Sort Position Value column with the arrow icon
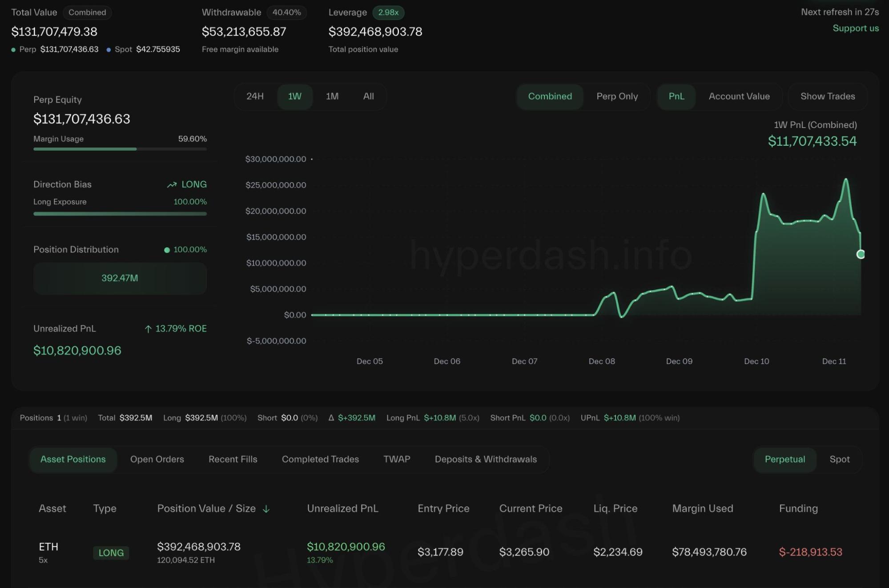The width and height of the screenshot is (889, 588). tap(266, 508)
